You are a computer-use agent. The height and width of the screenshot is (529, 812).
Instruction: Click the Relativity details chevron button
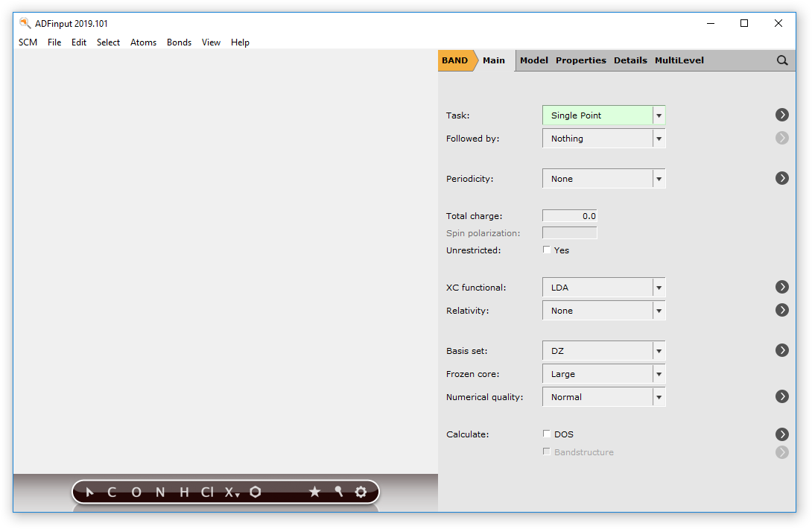pos(781,310)
